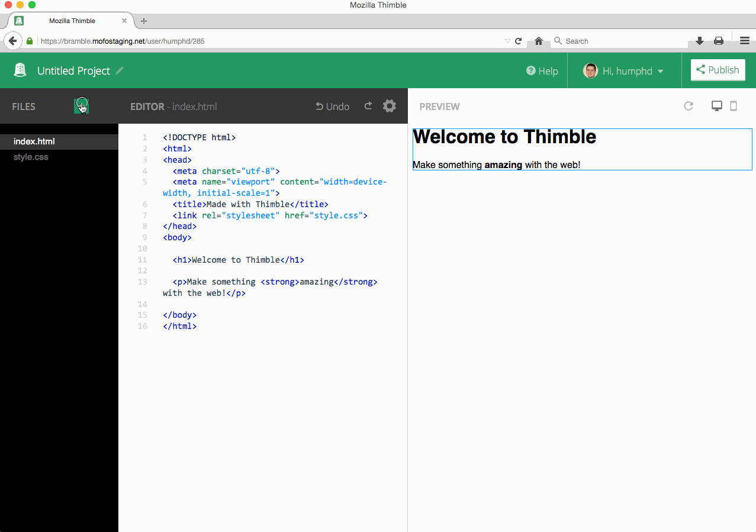Click the Thimble favicon on the tab
Viewport: 756px width, 532px height.
[19, 21]
